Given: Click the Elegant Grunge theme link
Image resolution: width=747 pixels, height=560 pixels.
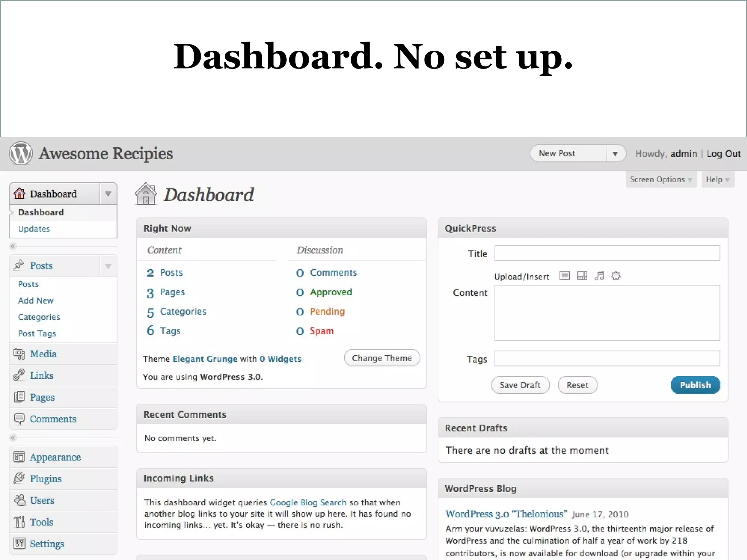Looking at the screenshot, I should [x=205, y=359].
